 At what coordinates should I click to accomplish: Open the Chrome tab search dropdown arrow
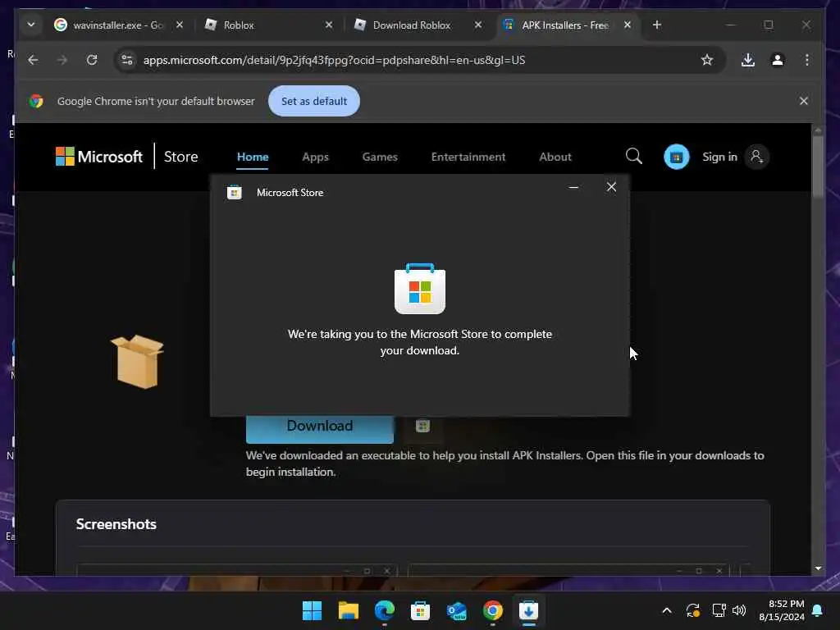click(31, 25)
